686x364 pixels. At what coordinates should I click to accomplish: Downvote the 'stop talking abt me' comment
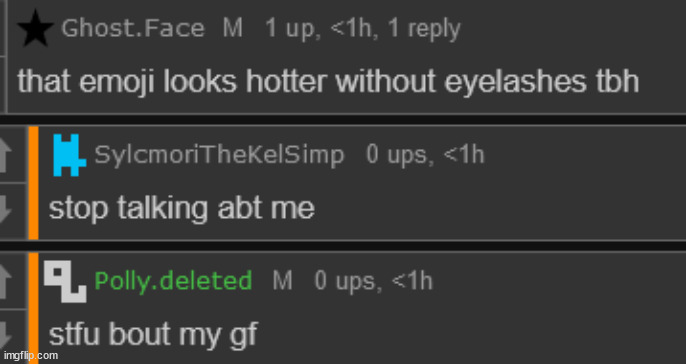[6, 210]
